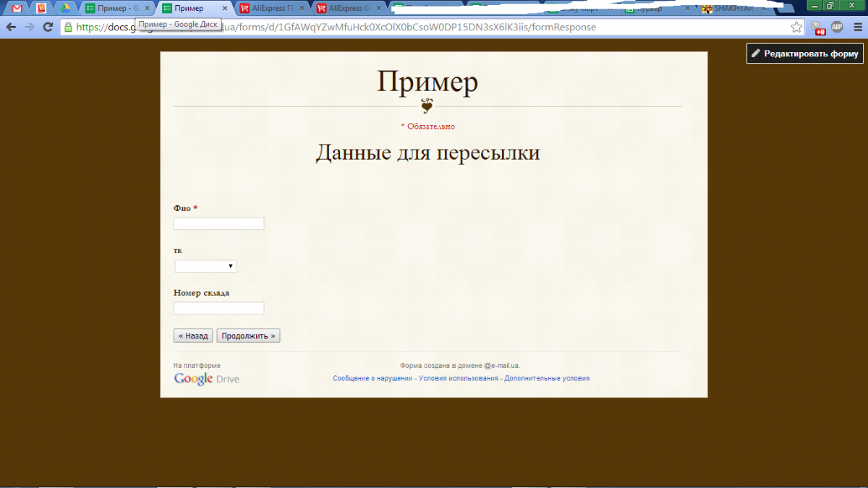The width and height of the screenshot is (868, 488).
Task: Click the 'Номер склада' text field
Action: coord(218,308)
